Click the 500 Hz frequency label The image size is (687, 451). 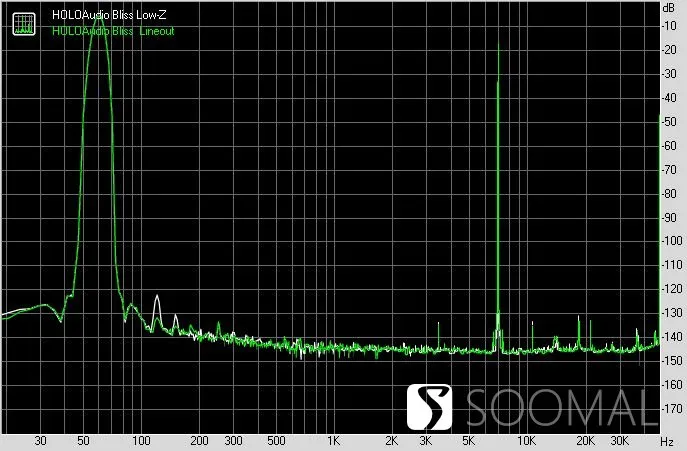[x=276, y=440]
